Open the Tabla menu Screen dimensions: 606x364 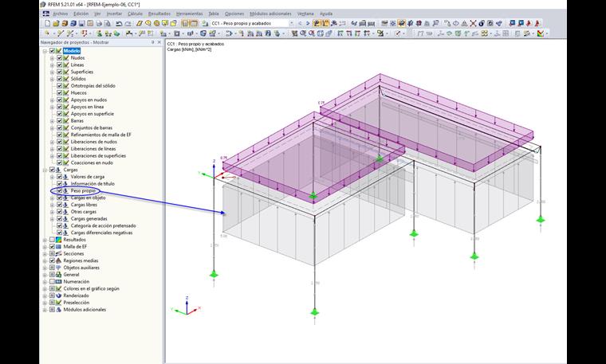(x=214, y=14)
